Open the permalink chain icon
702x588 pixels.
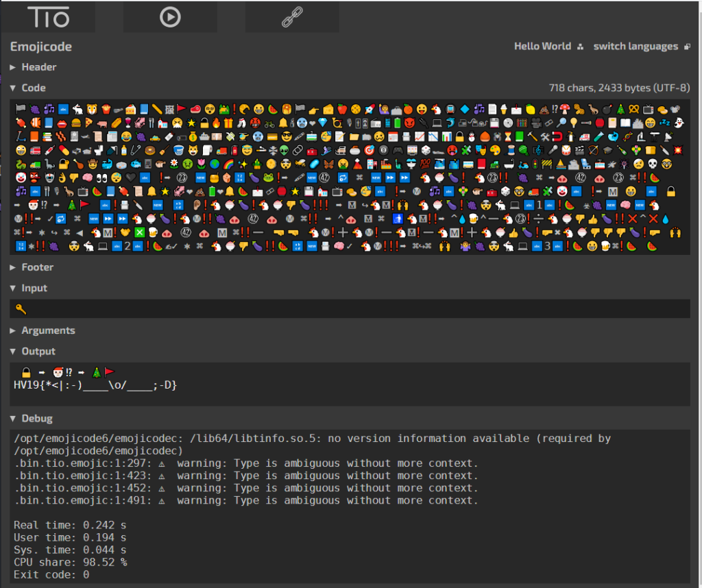click(x=292, y=17)
